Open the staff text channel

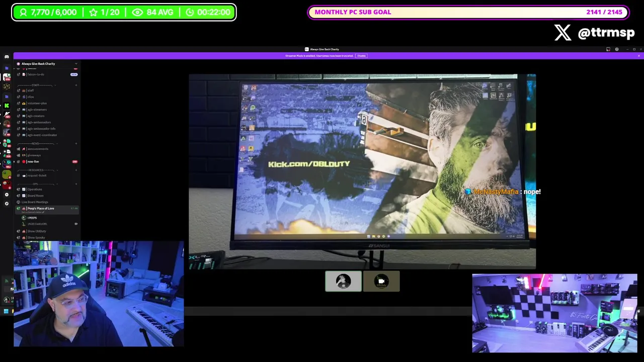47,90
